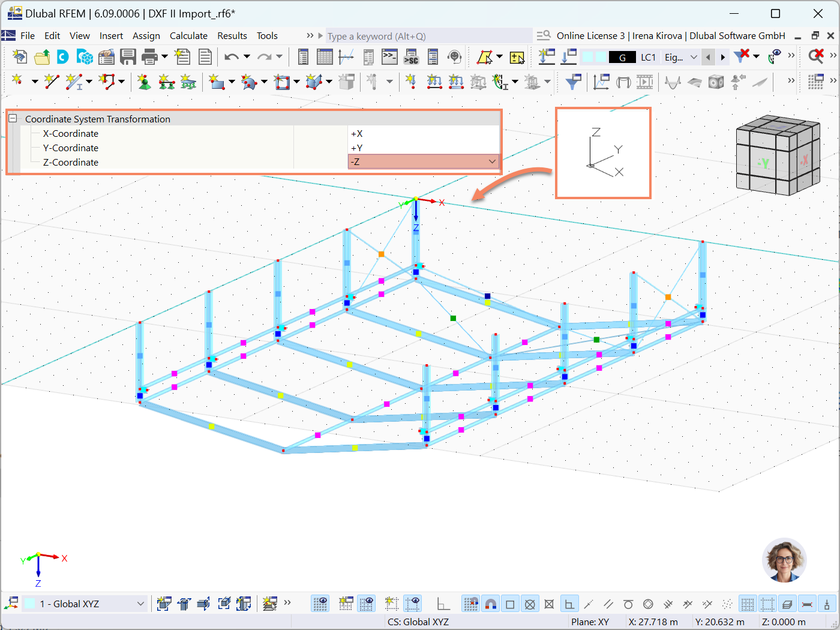Collapse the Coordinate System Transformation section
The image size is (840, 630).
pyautogui.click(x=14, y=119)
